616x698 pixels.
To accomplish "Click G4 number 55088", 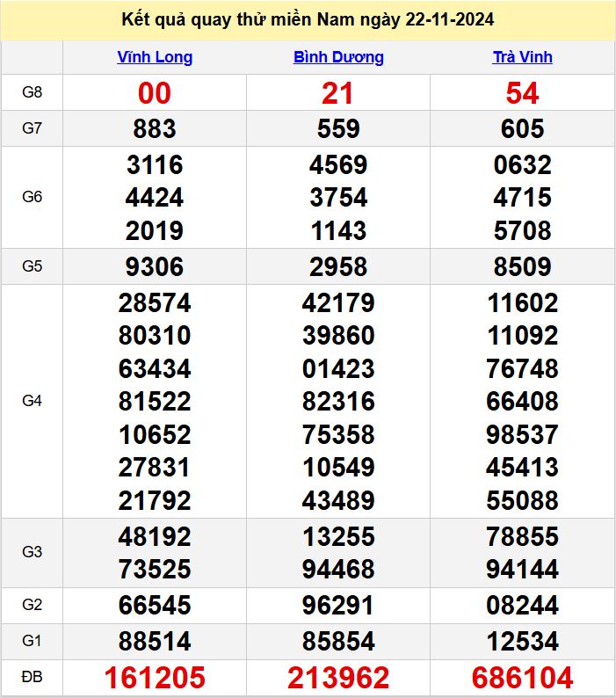I will [x=522, y=500].
